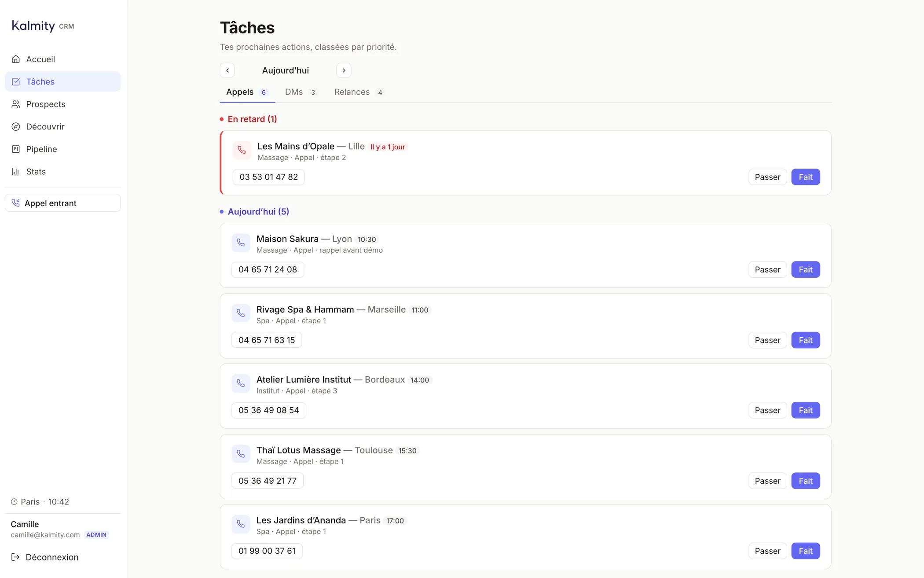Click the Appel entrant button label

pos(51,203)
